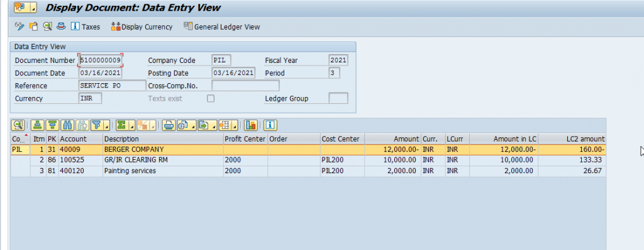Viewport: 644px width, 250px height.
Task: Click the grid information icon
Action: [x=270, y=125]
